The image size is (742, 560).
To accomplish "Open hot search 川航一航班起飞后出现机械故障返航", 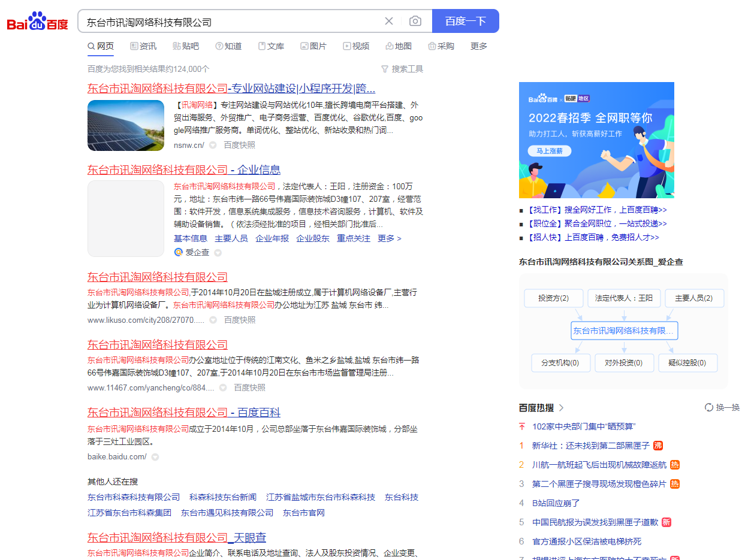I will coord(599,465).
